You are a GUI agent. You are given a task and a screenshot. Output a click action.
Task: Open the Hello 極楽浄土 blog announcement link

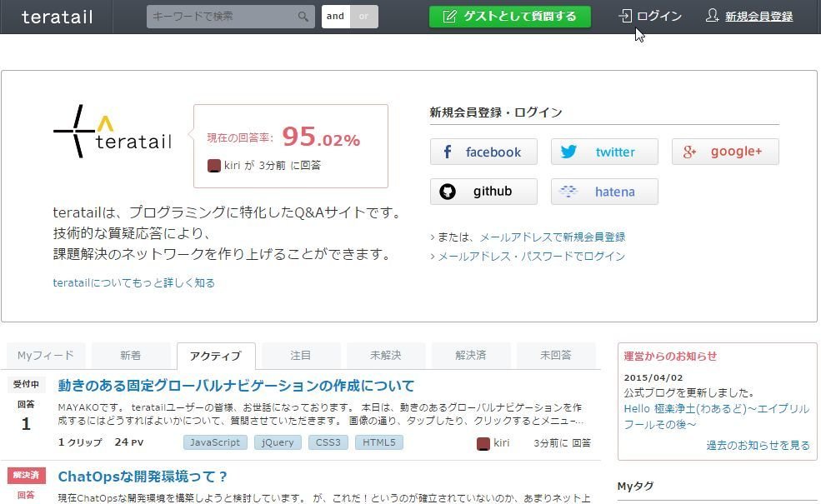[716, 417]
